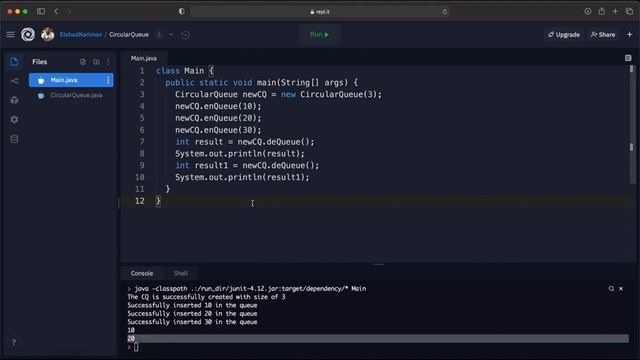The height and width of the screenshot is (360, 640).
Task: Open the hamburger menu in Replit header
Action: [x=10, y=35]
